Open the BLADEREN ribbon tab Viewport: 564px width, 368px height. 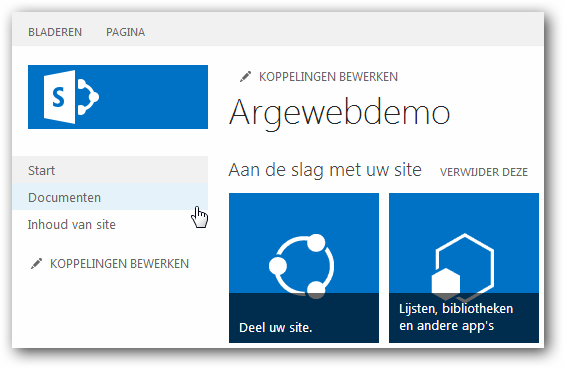pos(55,32)
